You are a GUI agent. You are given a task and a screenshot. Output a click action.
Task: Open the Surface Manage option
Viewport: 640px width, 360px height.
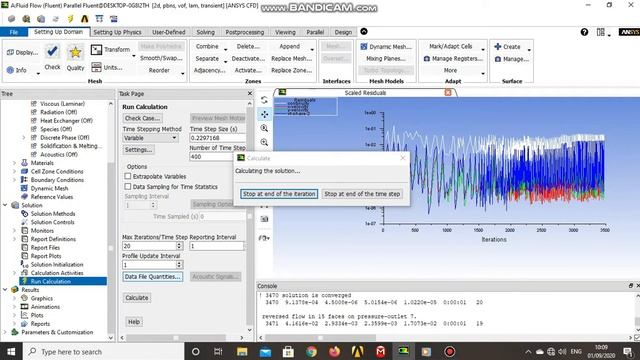(x=512, y=59)
